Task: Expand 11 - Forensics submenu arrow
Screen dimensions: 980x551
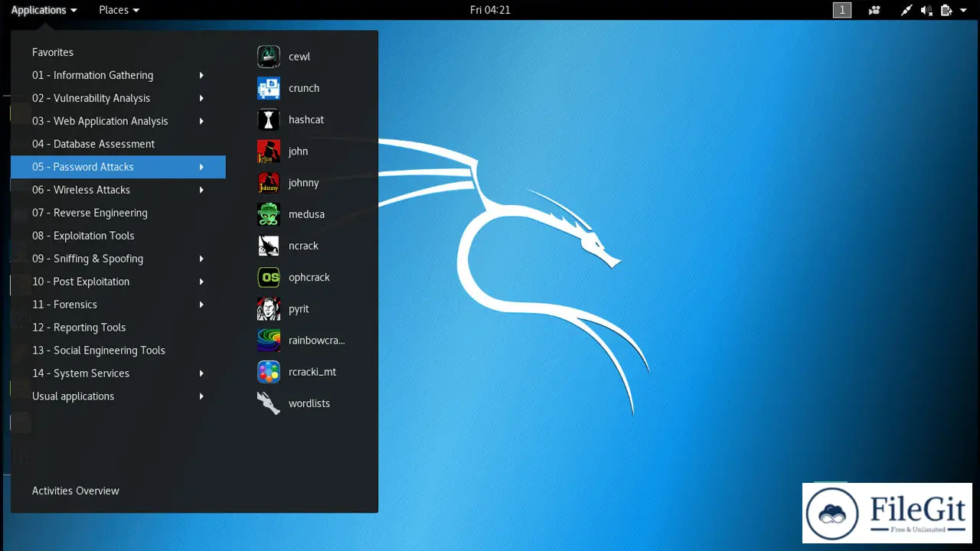Action: coord(201,305)
